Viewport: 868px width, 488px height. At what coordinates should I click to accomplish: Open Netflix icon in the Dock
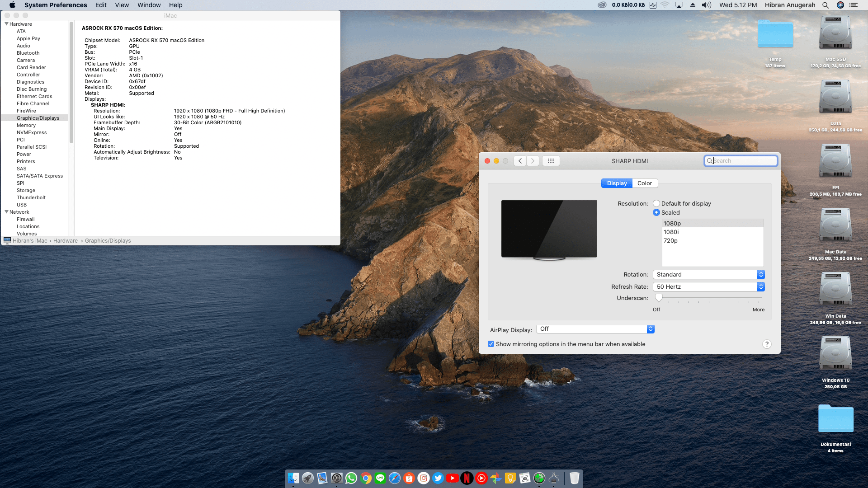[467, 478]
